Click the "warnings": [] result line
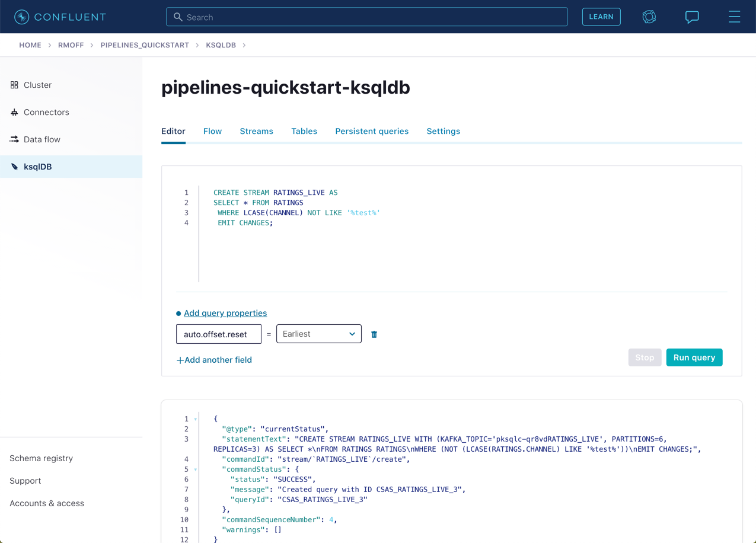Screen dimensions: 756x543 click(x=251, y=530)
